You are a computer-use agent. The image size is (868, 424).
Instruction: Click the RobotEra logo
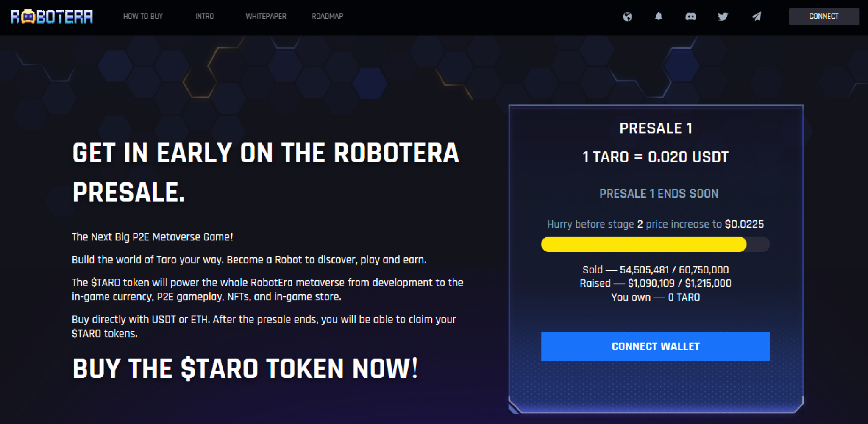point(52,17)
